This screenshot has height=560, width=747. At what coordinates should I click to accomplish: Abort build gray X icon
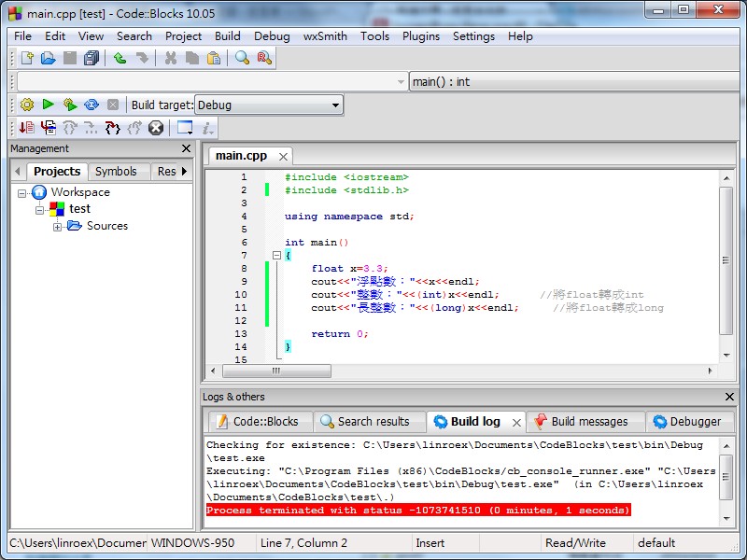[113, 105]
